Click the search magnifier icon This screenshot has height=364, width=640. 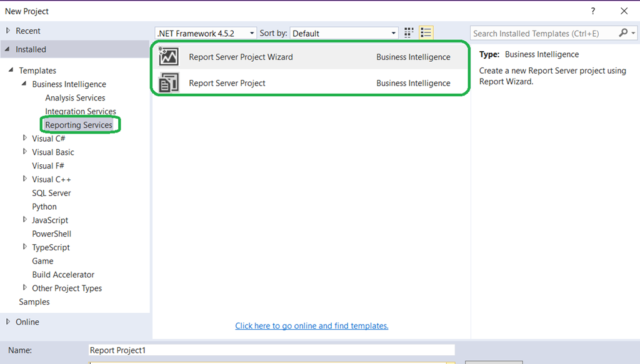pos(623,33)
